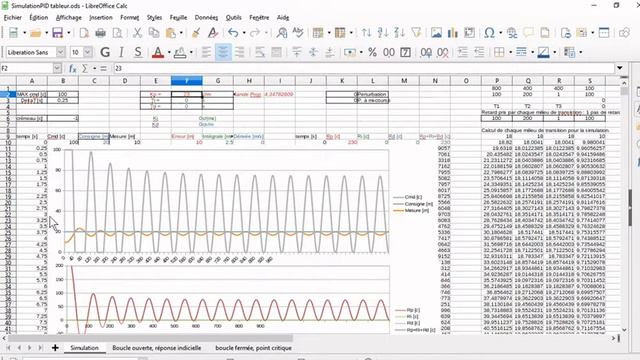Open the Function Wizard (fx)
The width and height of the screenshot is (640, 360).
tap(73, 69)
